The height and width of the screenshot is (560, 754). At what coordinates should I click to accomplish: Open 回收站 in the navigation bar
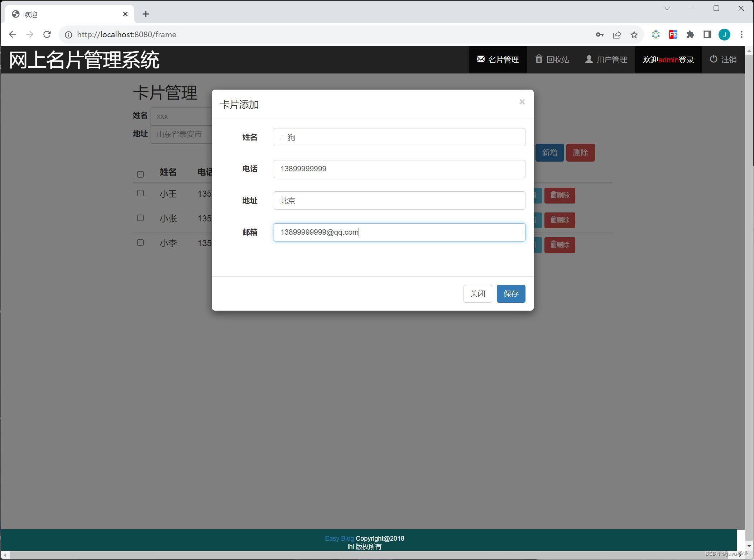[x=552, y=59]
